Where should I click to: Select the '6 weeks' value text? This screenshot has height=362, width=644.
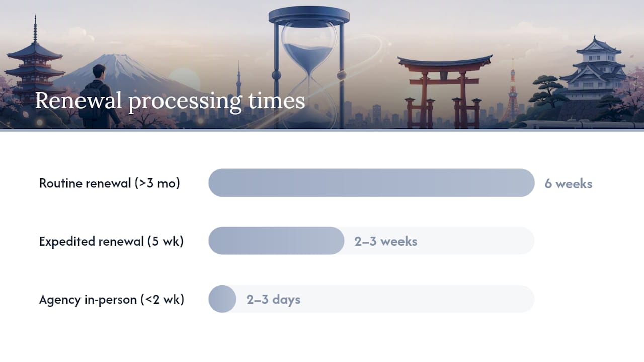(568, 184)
